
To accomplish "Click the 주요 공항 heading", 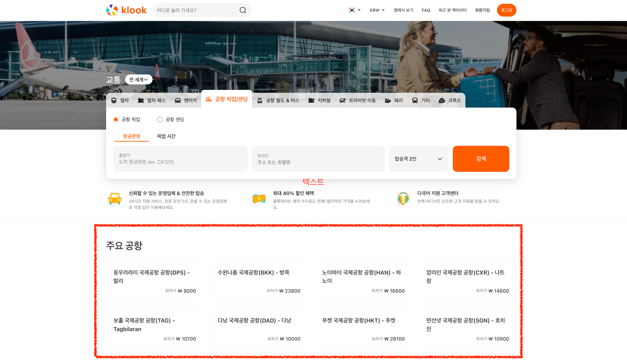I will pyautogui.click(x=124, y=246).
